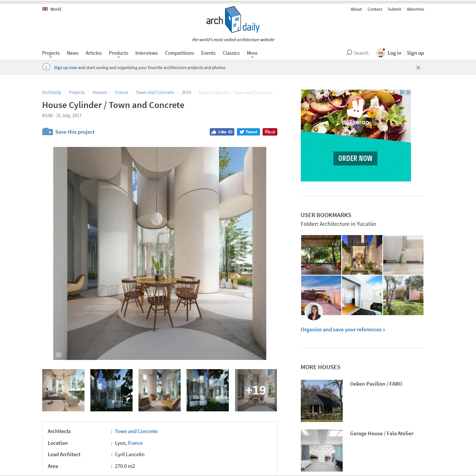Click the Facebook Like button
The height and width of the screenshot is (476, 476).
tap(222, 132)
